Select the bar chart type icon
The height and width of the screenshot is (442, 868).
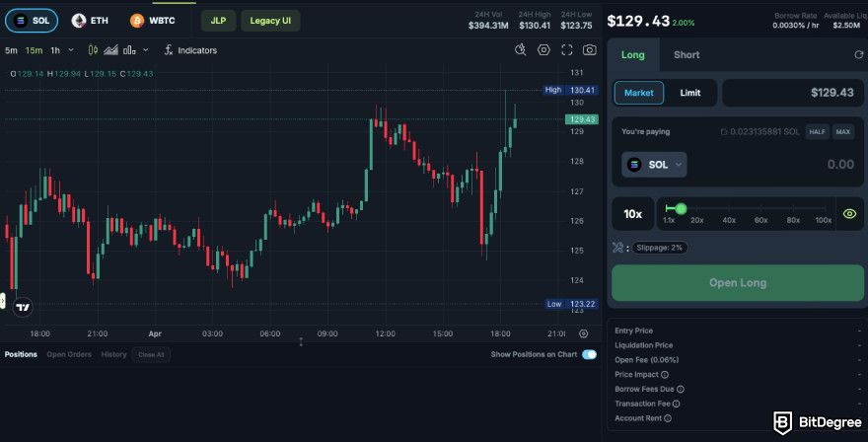[129, 50]
